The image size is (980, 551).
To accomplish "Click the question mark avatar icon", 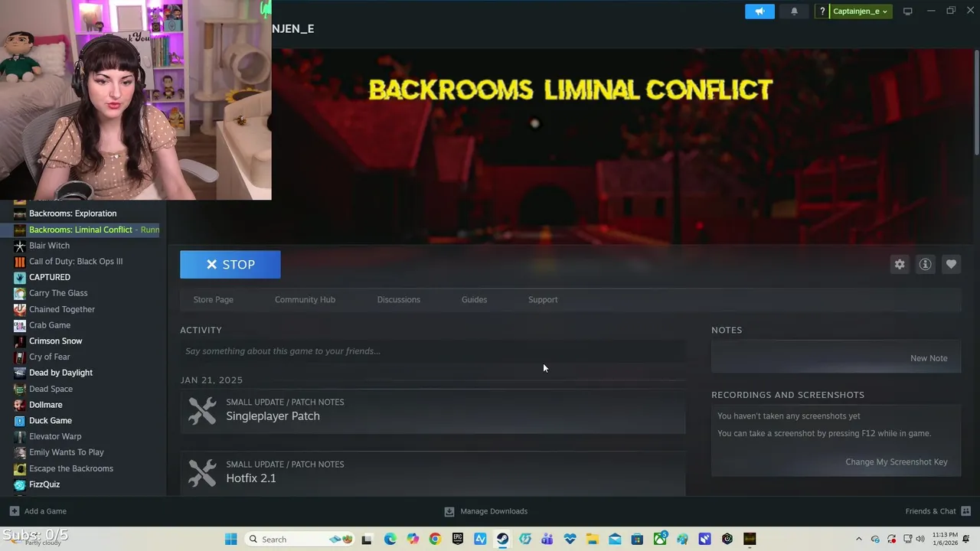I will [x=822, y=11].
